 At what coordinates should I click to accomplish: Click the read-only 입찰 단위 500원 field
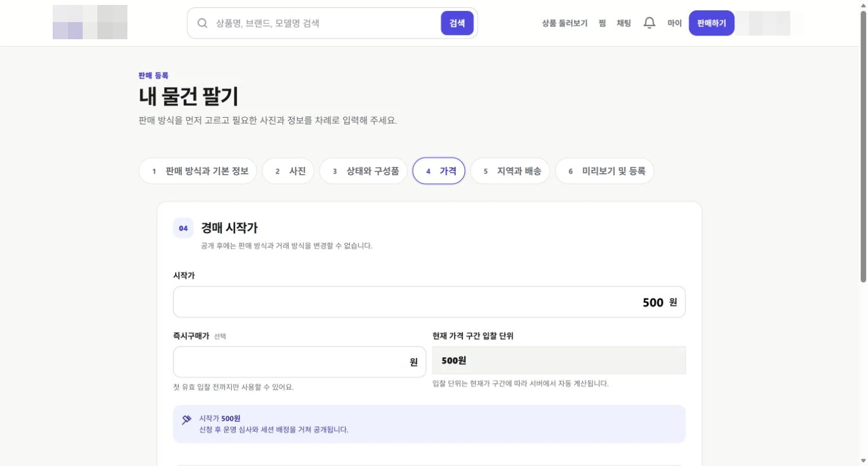[559, 361]
